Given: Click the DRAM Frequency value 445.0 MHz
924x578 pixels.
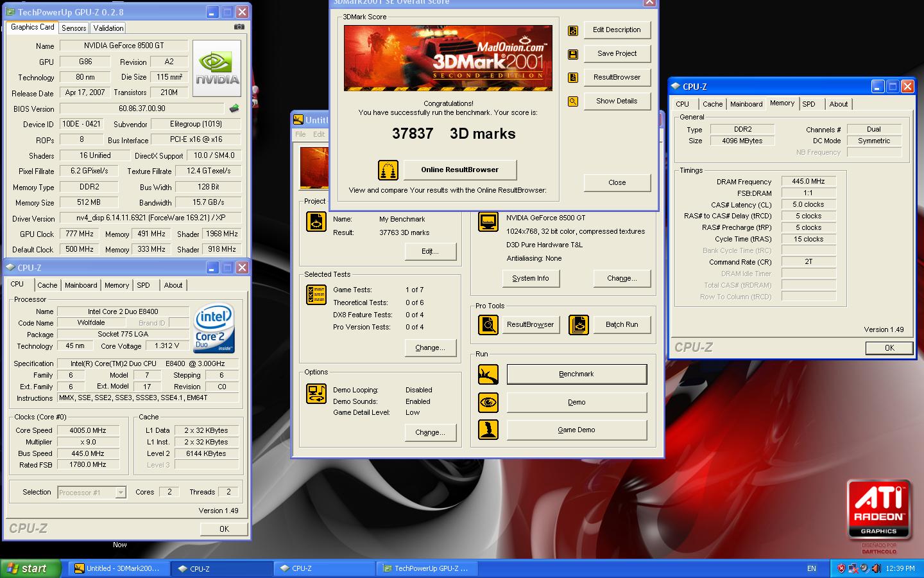Looking at the screenshot, I should click(x=809, y=181).
